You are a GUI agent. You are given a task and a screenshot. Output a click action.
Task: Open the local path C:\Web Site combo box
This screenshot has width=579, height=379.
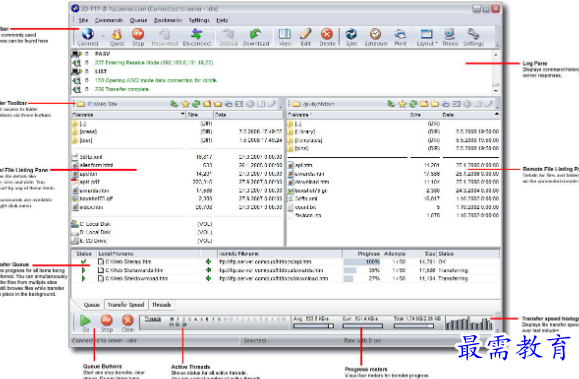pos(122,104)
